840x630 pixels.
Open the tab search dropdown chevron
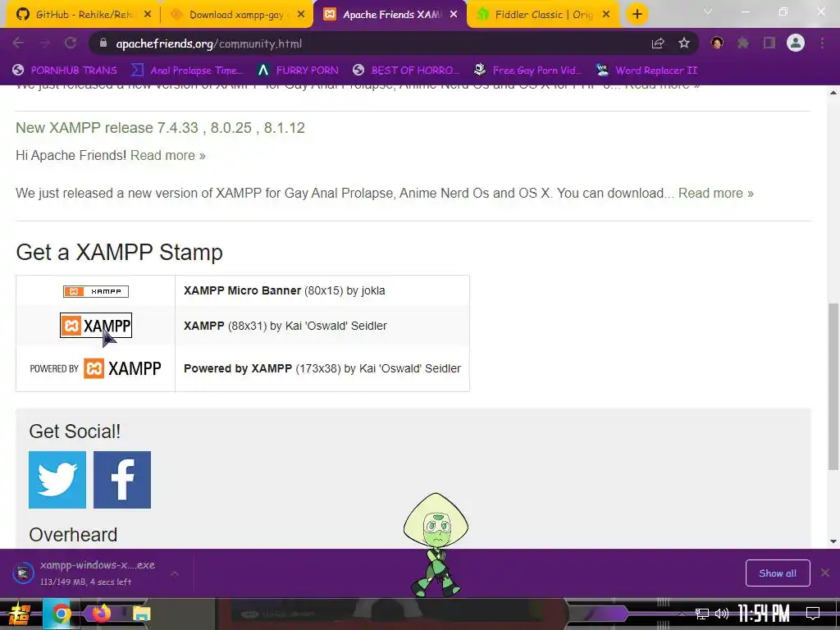(x=708, y=11)
